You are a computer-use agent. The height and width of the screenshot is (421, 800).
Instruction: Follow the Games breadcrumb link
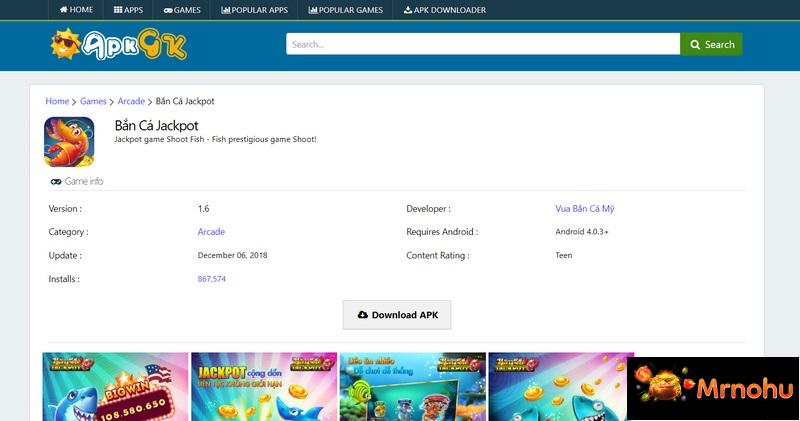point(93,101)
